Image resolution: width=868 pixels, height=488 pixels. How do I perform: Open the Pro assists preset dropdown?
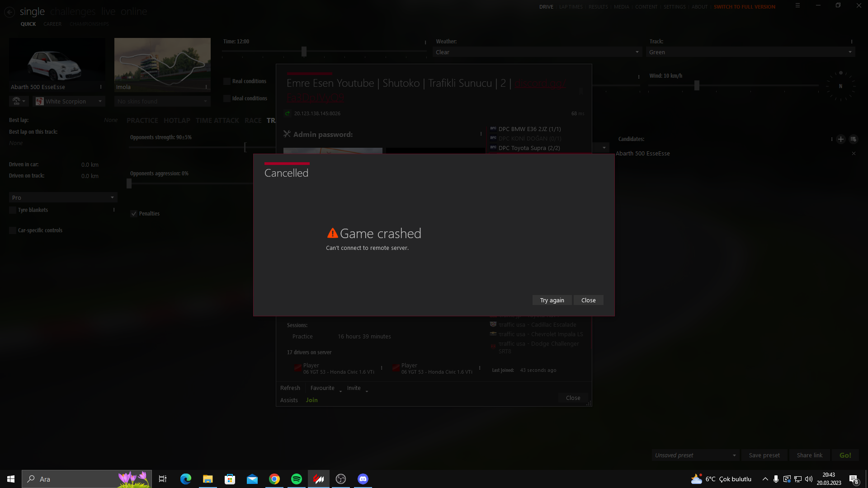tap(63, 198)
